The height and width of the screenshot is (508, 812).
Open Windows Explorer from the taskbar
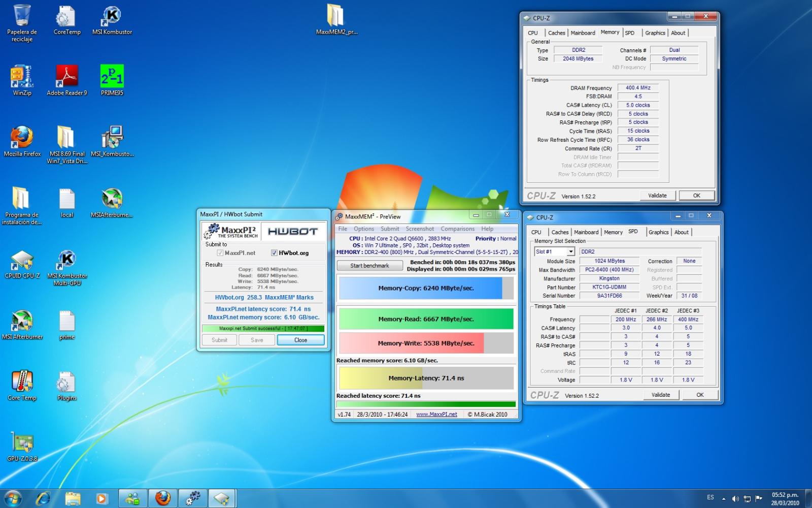pyautogui.click(x=73, y=498)
